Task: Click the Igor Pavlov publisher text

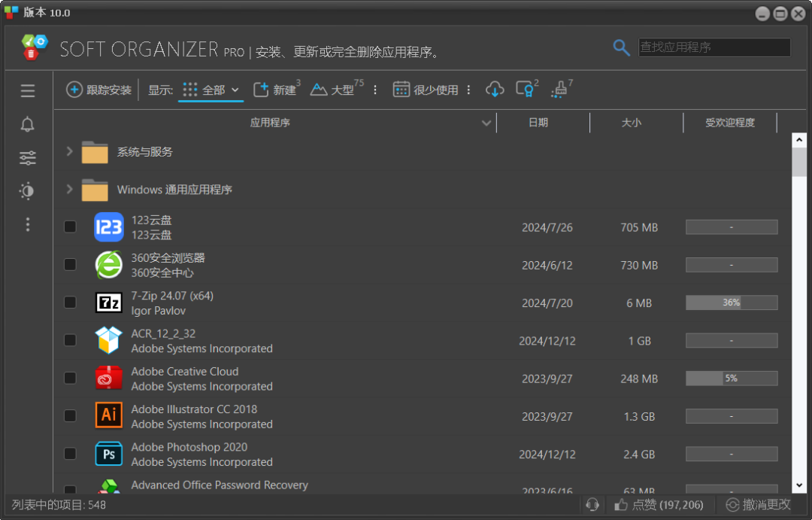Action: (x=159, y=311)
